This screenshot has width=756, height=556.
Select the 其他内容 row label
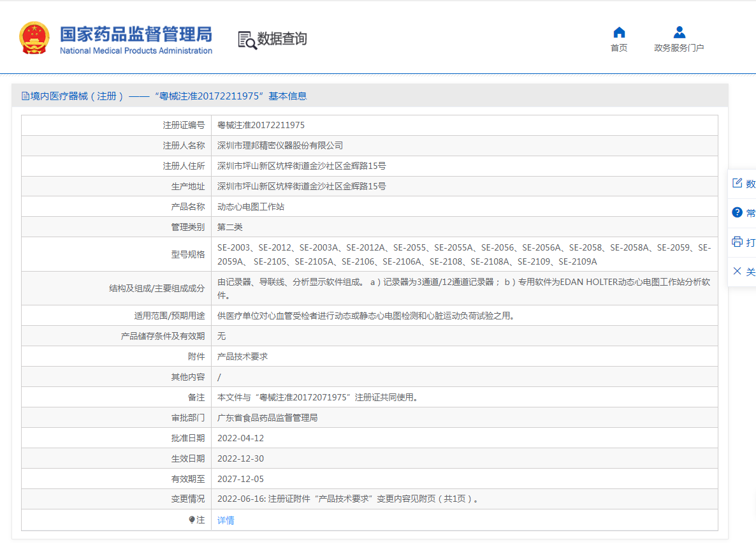tap(188, 377)
